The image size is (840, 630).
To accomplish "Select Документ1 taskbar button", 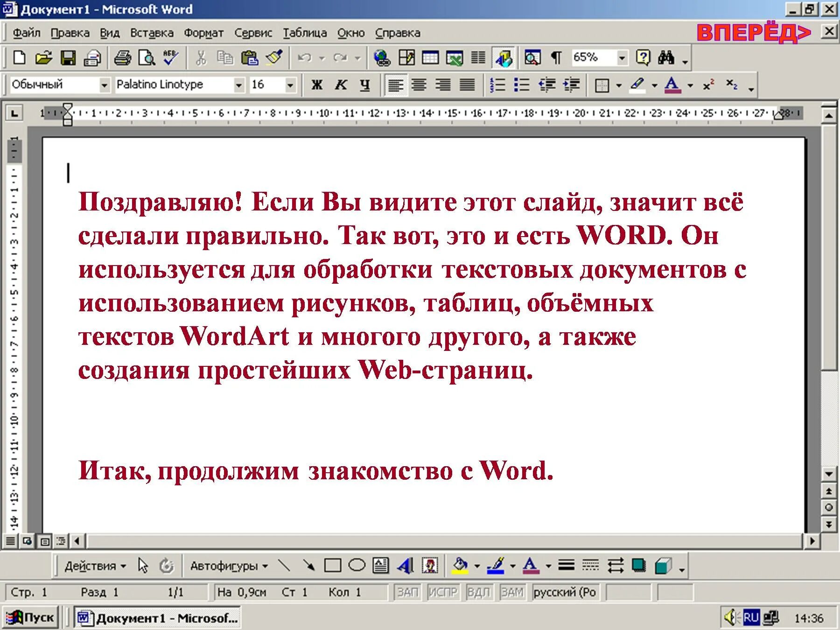I will (158, 618).
